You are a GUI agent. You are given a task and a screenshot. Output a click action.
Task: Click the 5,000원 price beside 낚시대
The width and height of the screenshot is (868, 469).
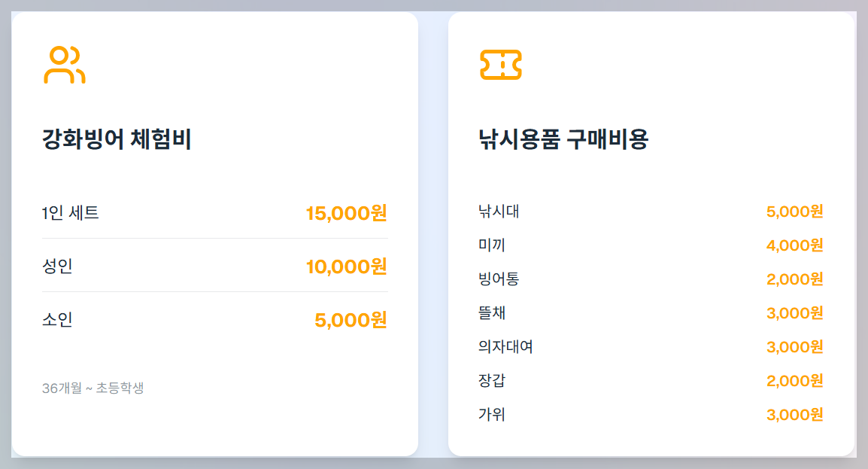pyautogui.click(x=794, y=212)
